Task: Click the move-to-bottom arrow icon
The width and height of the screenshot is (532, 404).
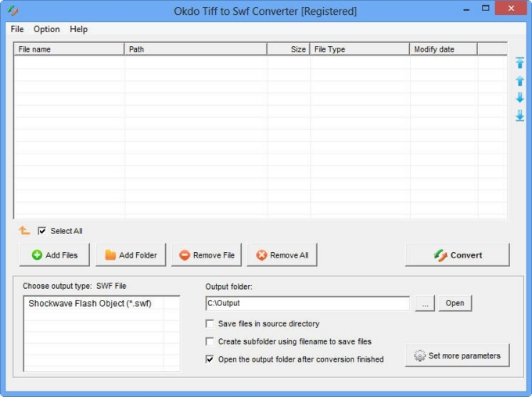Action: coord(519,115)
